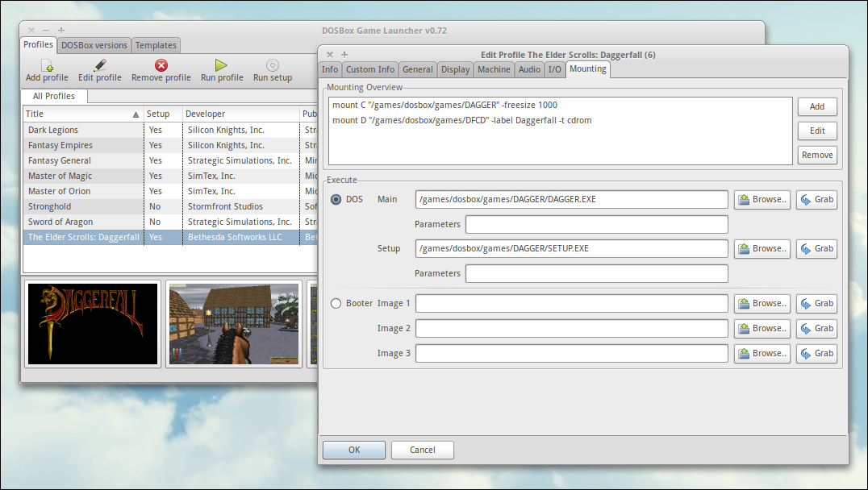Select the All Profiles filter tab

tap(54, 96)
